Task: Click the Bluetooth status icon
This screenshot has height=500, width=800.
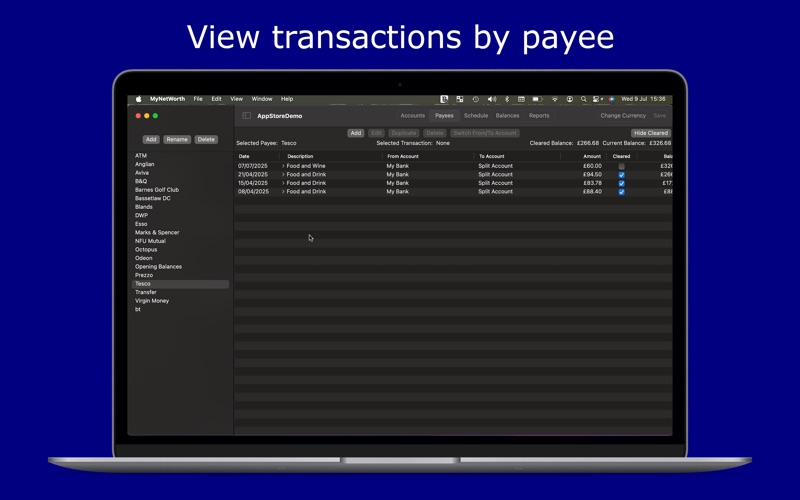Action: click(507, 99)
